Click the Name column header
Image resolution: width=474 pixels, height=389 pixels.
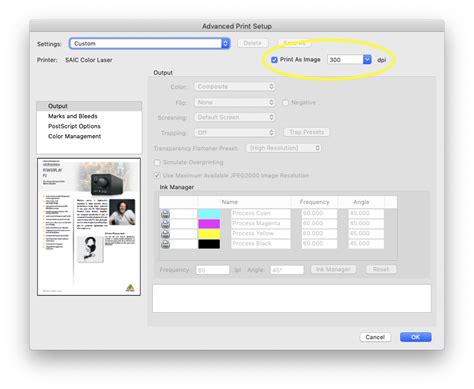[x=244, y=202]
